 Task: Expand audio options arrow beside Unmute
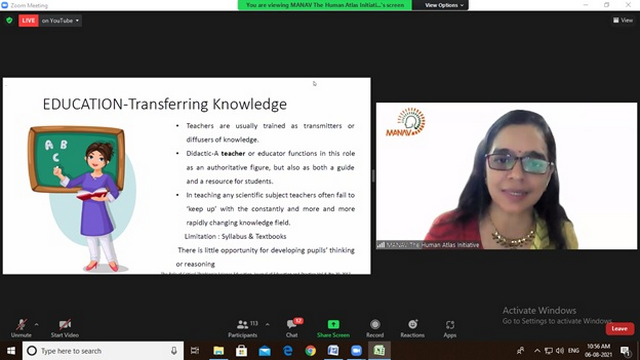point(37,324)
